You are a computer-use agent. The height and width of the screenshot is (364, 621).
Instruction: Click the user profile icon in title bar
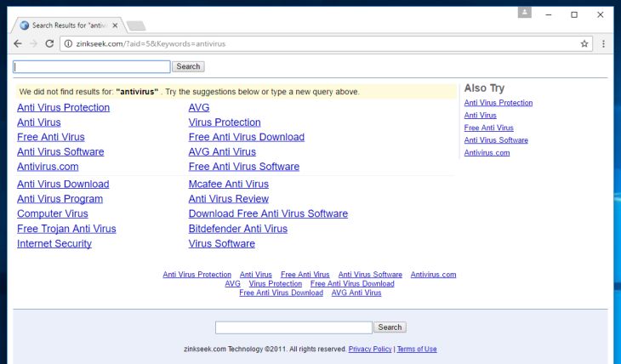[x=524, y=12]
